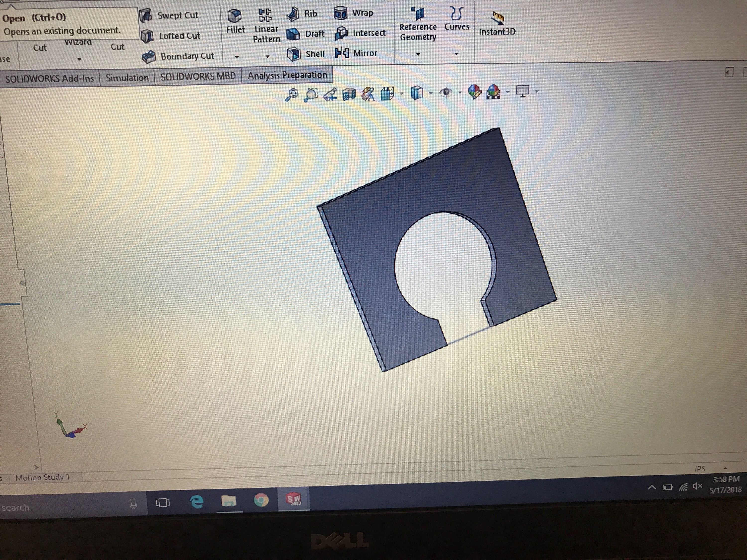Open the SOLIDWORKS MBD tab
Image resolution: width=747 pixels, height=560 pixels.
click(x=198, y=77)
